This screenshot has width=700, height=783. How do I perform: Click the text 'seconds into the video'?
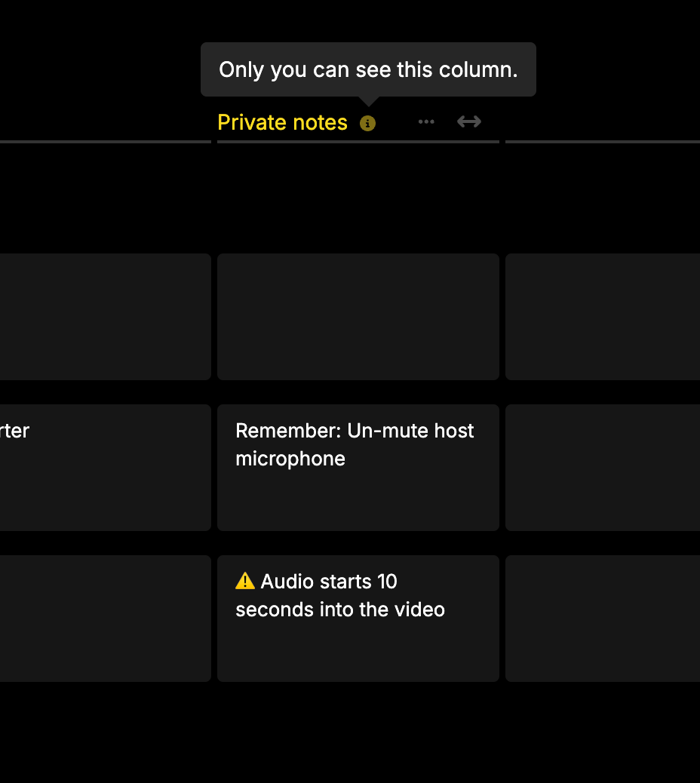click(x=340, y=610)
